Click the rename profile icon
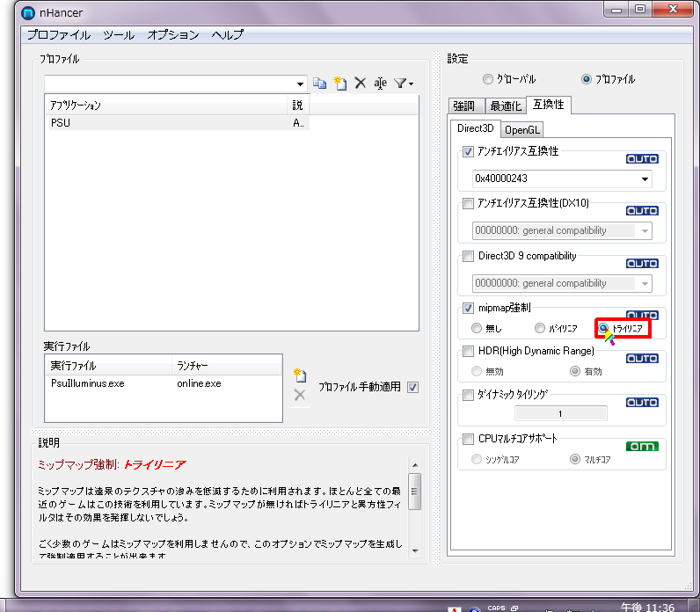 point(381,83)
